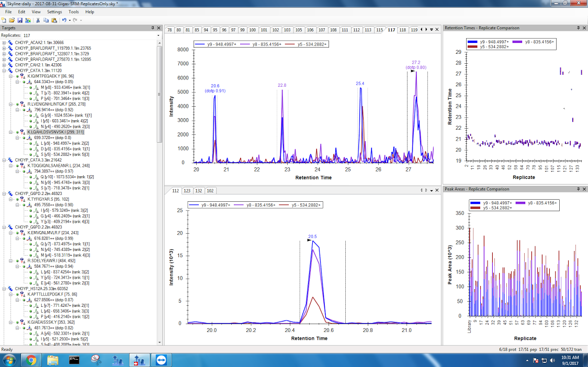Click the Undo arrow icon

pyautogui.click(x=64, y=20)
